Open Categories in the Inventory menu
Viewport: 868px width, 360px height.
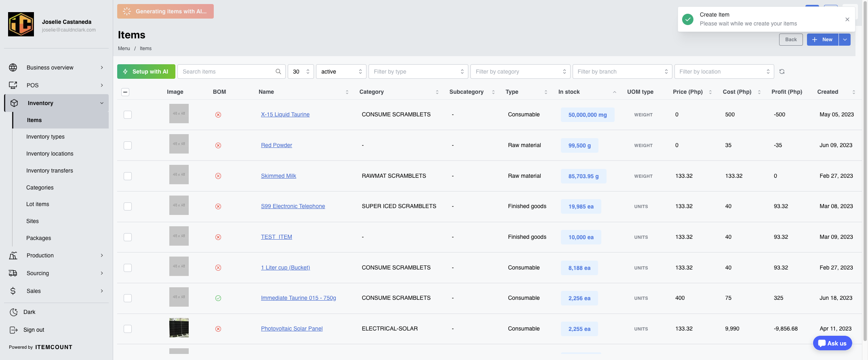pos(40,187)
